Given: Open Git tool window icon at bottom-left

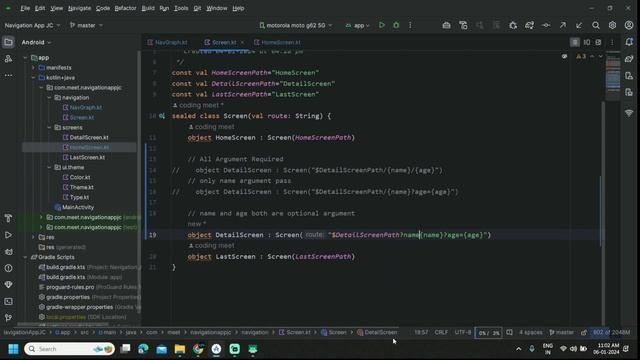Looking at the screenshot, I should coord(8,318).
